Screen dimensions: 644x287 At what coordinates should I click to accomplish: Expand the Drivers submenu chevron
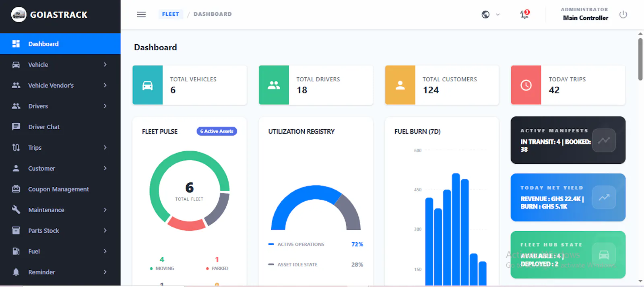click(105, 106)
